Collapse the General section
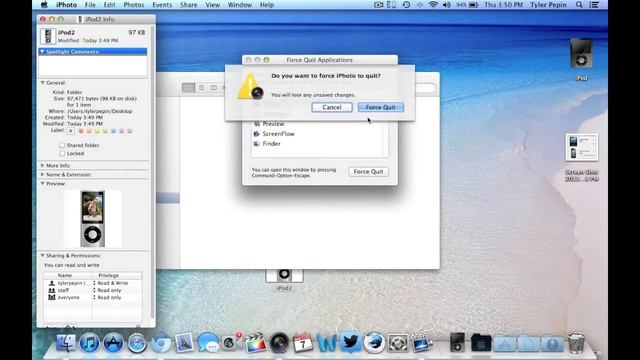 42,83
